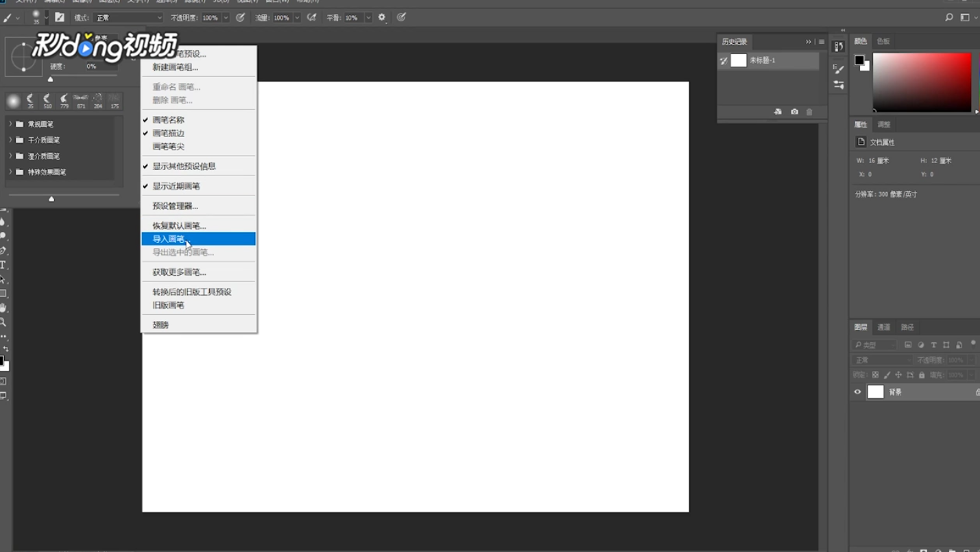Enable pressure for opacity icon
The height and width of the screenshot is (552, 980).
(x=240, y=17)
